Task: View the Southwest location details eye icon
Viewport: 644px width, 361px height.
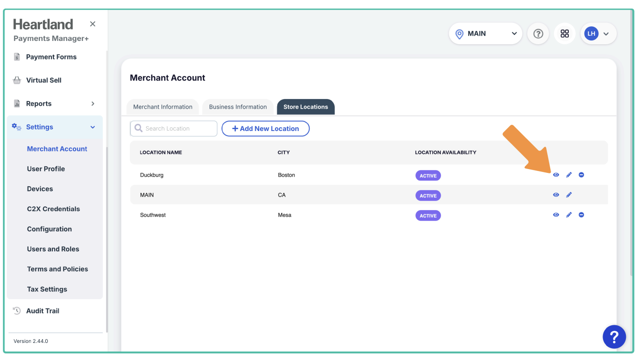Action: (556, 215)
